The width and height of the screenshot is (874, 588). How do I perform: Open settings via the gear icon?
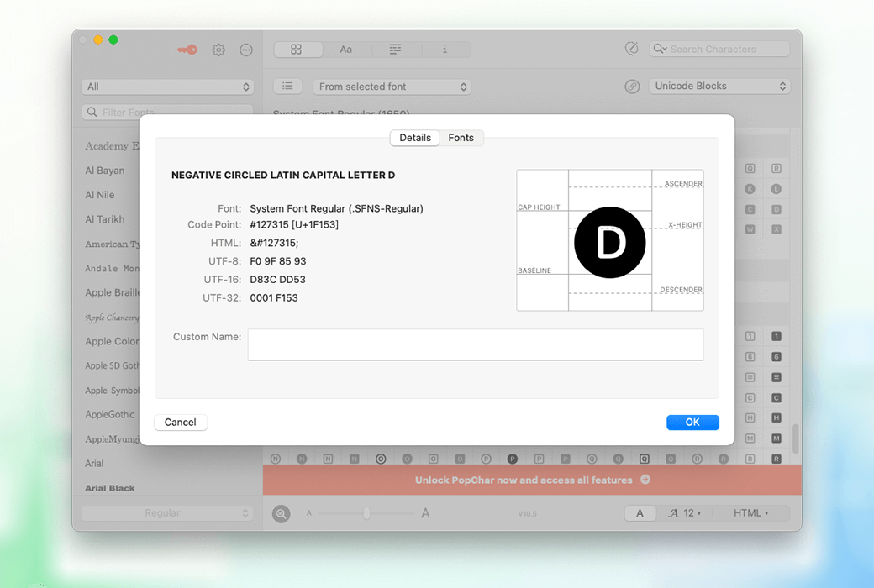[x=218, y=50]
